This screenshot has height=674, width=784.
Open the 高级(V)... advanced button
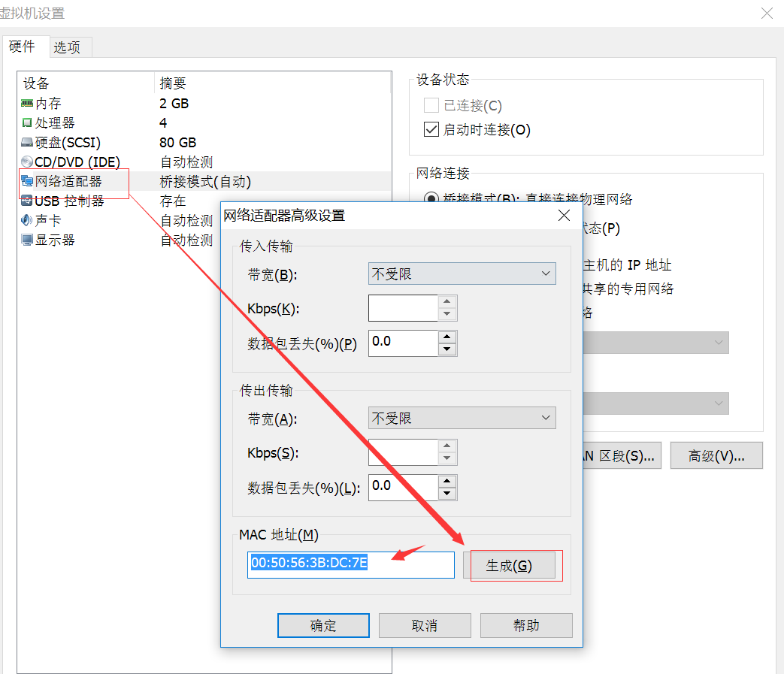click(x=716, y=455)
